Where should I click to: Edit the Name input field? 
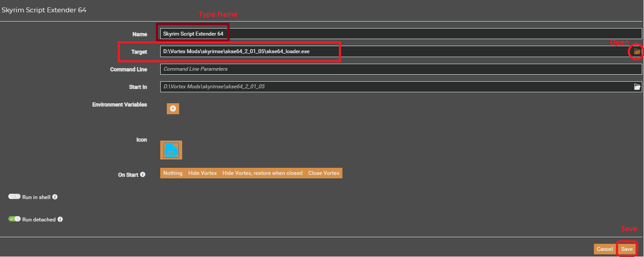point(401,34)
